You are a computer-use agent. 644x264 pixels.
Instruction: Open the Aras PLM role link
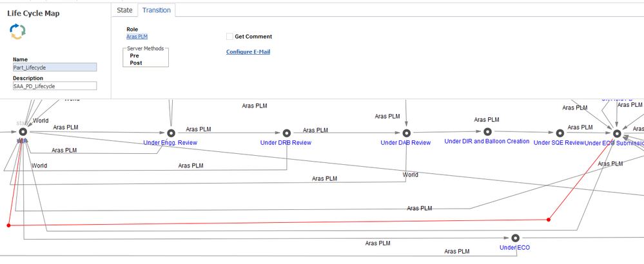(x=137, y=37)
